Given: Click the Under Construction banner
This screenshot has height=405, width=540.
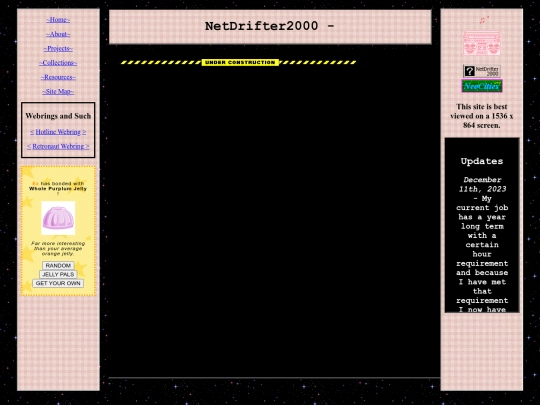Looking at the screenshot, I should click(239, 62).
